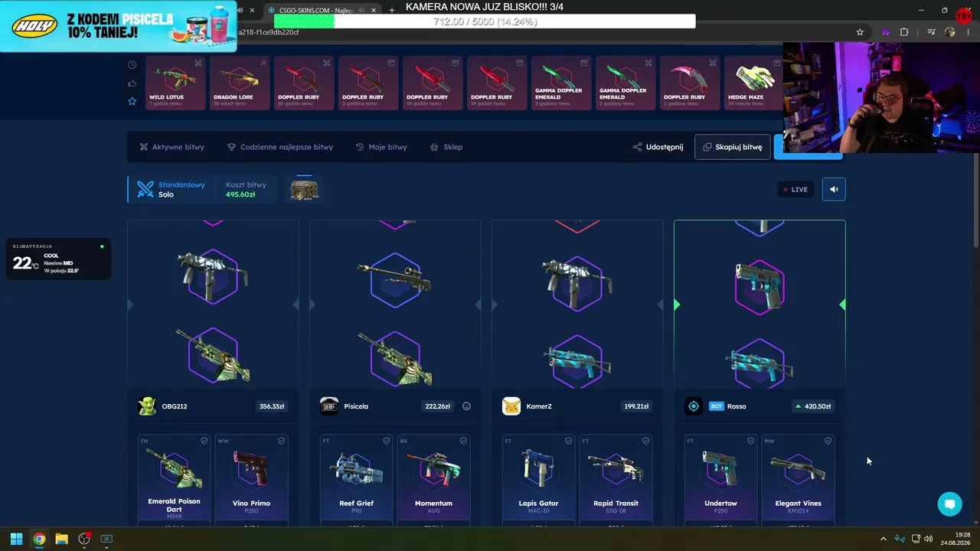
Task: Click shield icon on Rapid Transit card
Action: pos(645,441)
